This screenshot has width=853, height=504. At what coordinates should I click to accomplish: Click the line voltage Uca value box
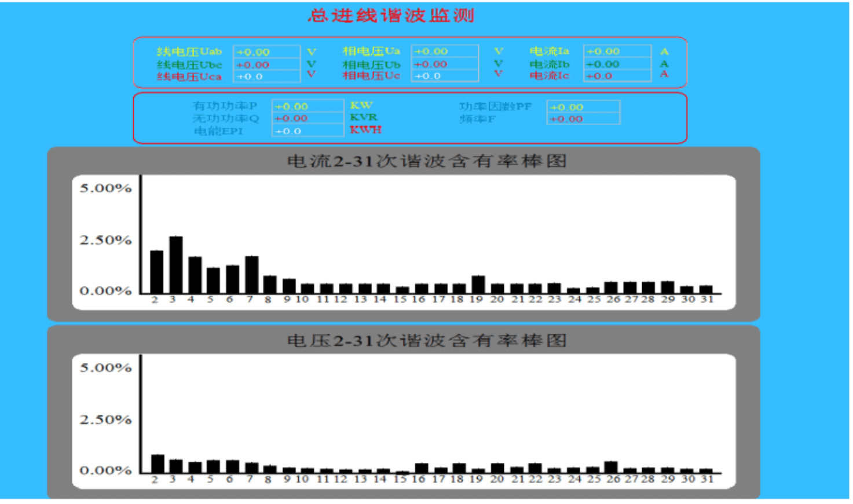point(266,76)
